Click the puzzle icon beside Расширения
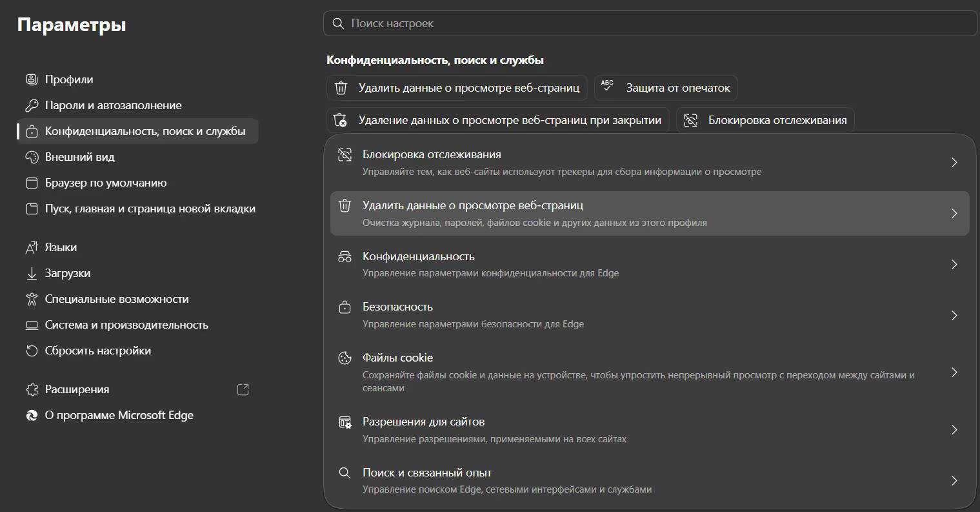The image size is (980, 512). (32, 389)
